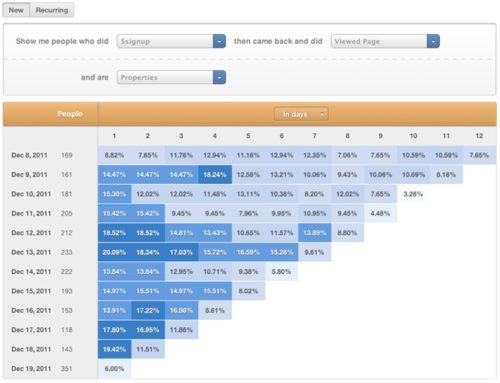Image resolution: width=500 pixels, height=383 pixels.
Task: Select the Dec 16, 2011 row label
Action: coord(31,311)
